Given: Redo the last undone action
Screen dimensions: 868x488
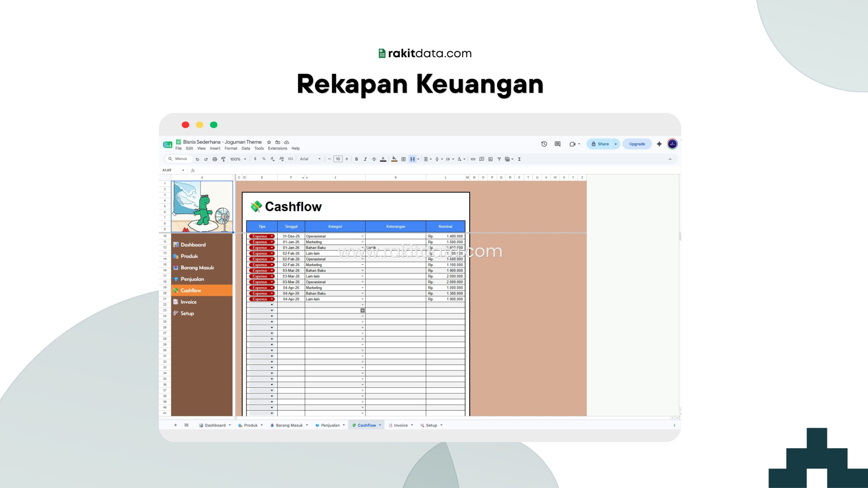Looking at the screenshot, I should pyautogui.click(x=206, y=159).
